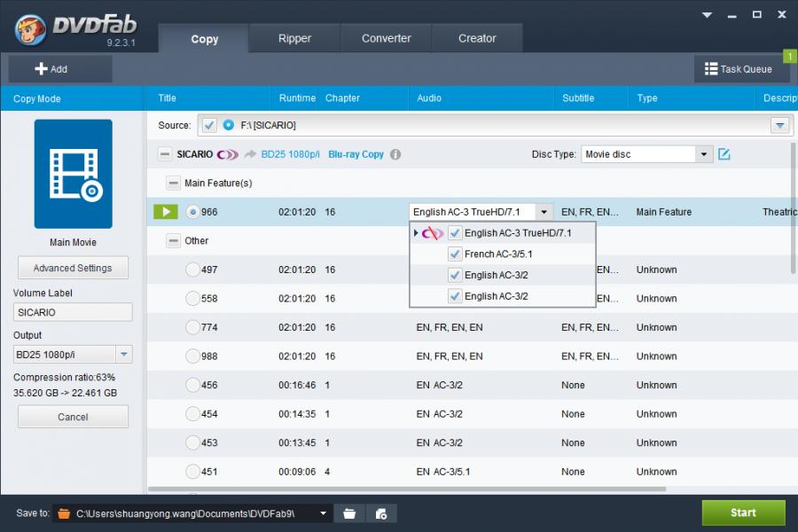The image size is (798, 532).
Task: Click the Main Movie copy mode thumbnail
Action: point(73,175)
